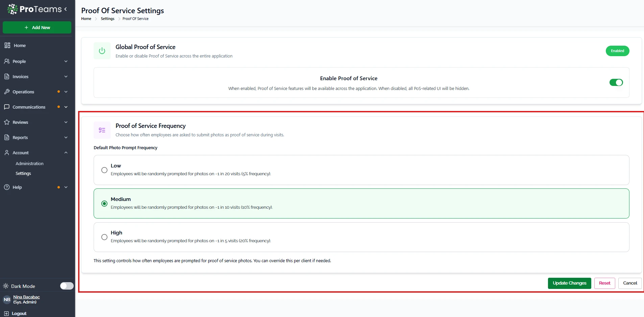Click the Communications chat bubble icon
This screenshot has height=317, width=644.
[7, 107]
